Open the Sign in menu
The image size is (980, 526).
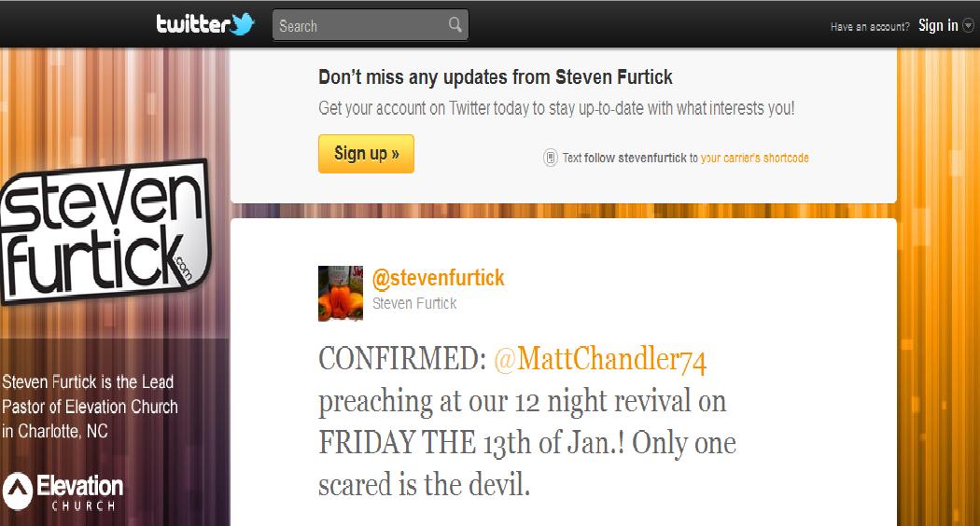[x=938, y=25]
